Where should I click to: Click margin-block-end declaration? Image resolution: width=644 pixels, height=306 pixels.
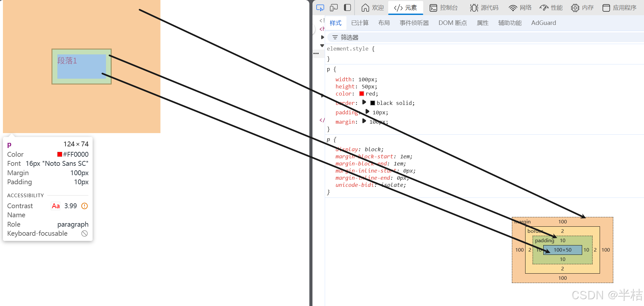(371, 164)
